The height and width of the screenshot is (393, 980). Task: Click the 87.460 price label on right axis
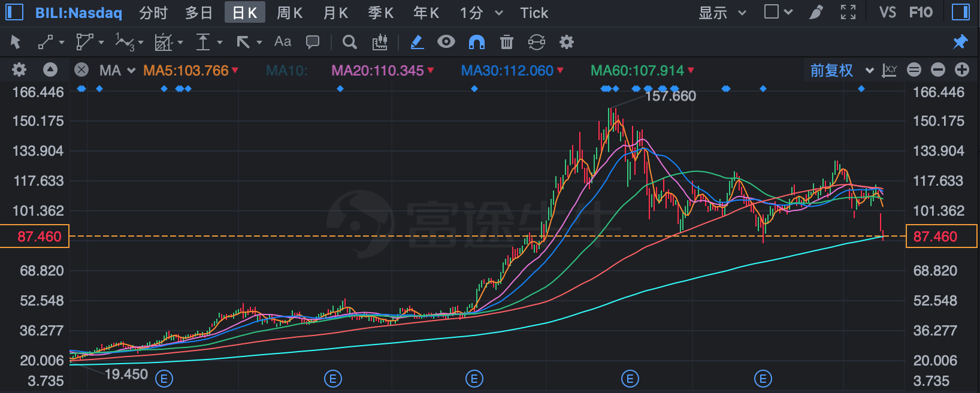coord(942,236)
